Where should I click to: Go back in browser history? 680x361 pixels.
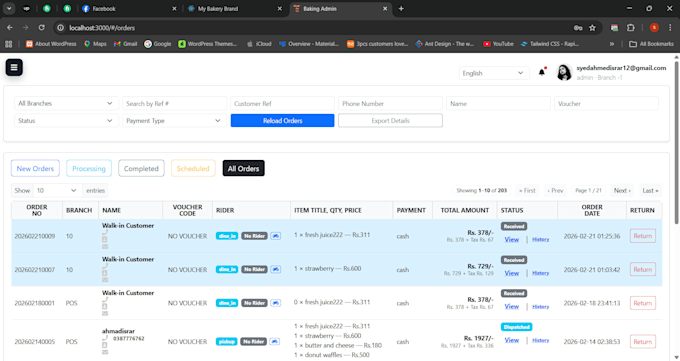[x=10, y=28]
